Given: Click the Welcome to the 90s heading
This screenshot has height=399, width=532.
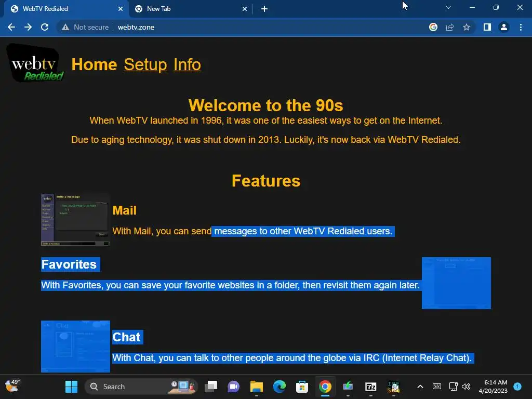Looking at the screenshot, I should tap(265, 105).
